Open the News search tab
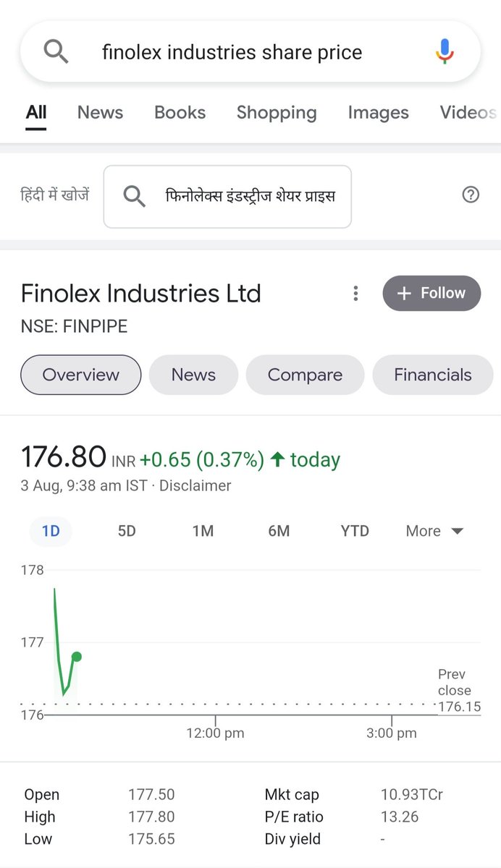Image resolution: width=501 pixels, height=868 pixels. pyautogui.click(x=100, y=113)
